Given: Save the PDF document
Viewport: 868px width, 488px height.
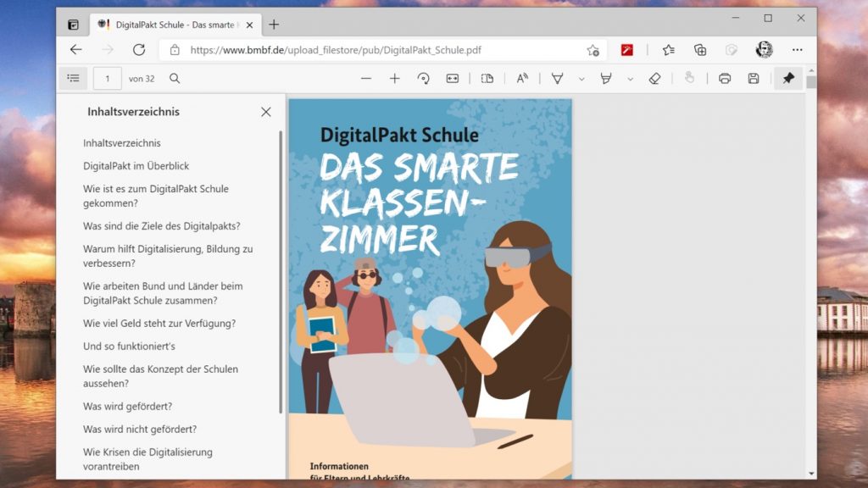Looking at the screenshot, I should pyautogui.click(x=754, y=78).
